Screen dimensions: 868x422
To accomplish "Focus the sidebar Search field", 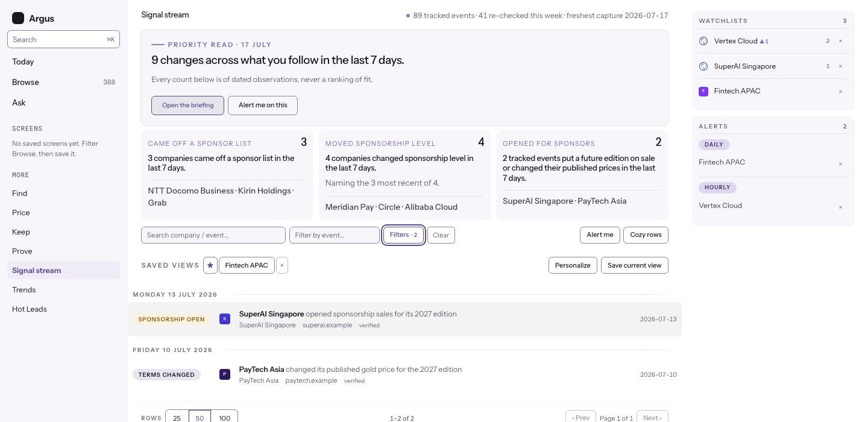I will pos(63,39).
